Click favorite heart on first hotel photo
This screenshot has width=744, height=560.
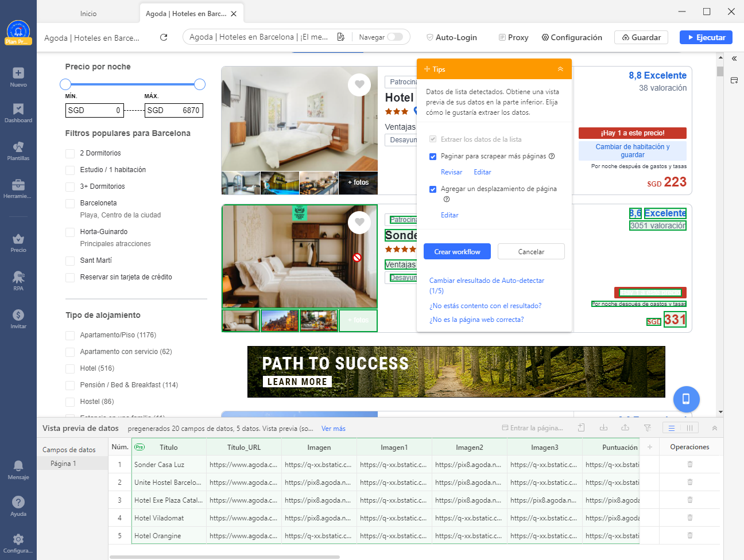click(359, 84)
